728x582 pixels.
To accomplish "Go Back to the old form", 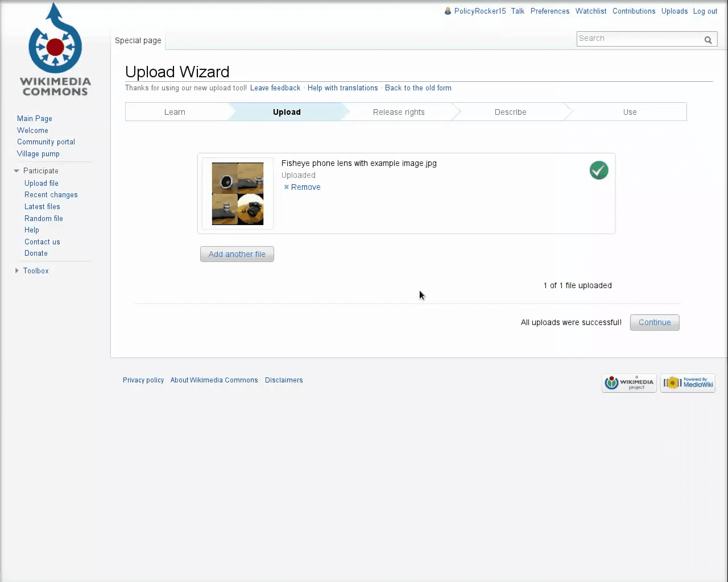I will pos(418,88).
